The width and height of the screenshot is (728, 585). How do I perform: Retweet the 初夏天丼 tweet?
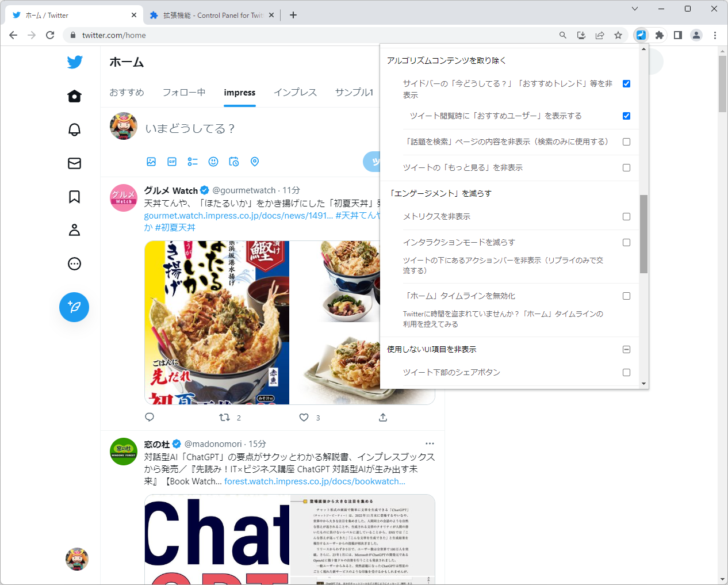point(225,417)
